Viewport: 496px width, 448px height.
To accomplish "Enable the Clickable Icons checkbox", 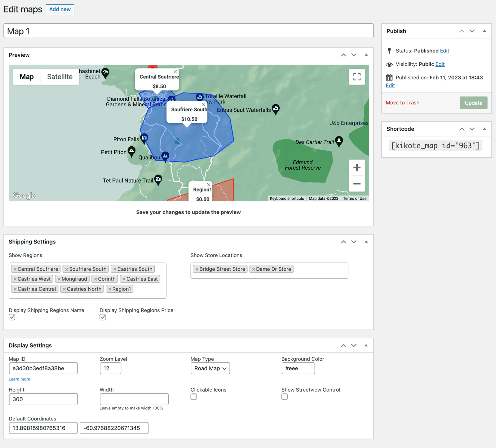I will point(194,397).
